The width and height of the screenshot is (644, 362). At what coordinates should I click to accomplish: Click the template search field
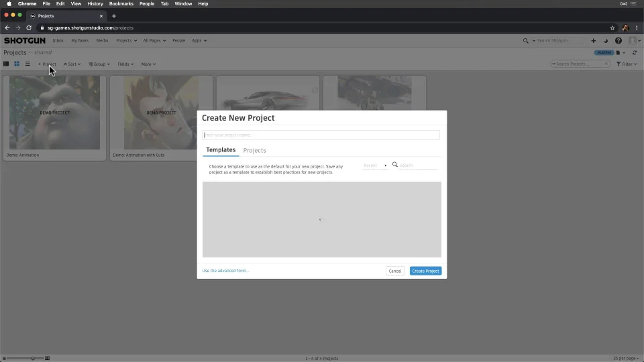tap(418, 165)
